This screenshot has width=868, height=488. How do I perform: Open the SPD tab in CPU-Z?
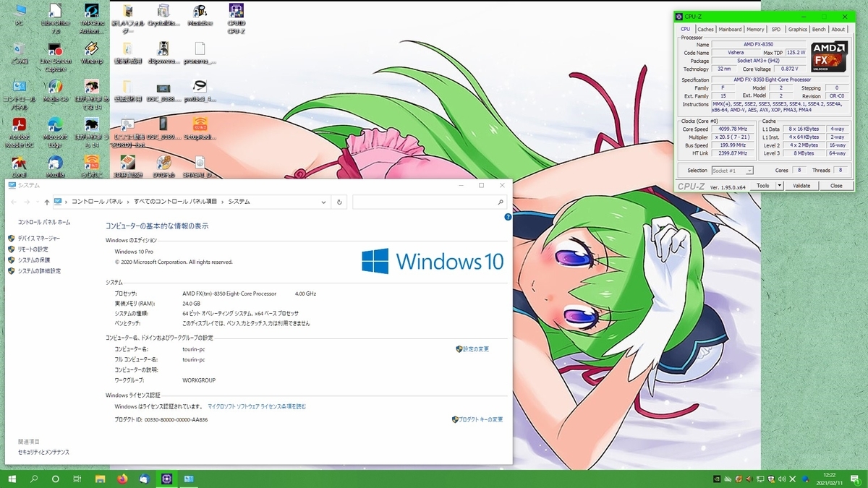[x=776, y=30]
